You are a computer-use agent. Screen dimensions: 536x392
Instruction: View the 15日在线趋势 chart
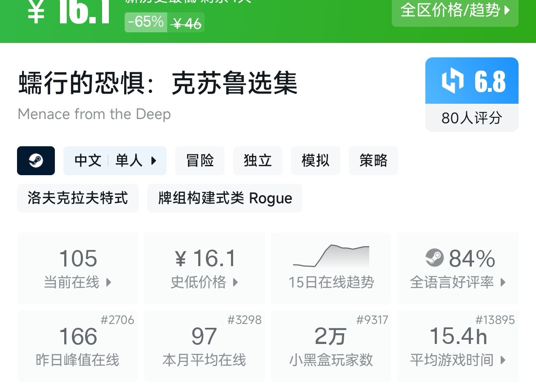tap(331, 268)
